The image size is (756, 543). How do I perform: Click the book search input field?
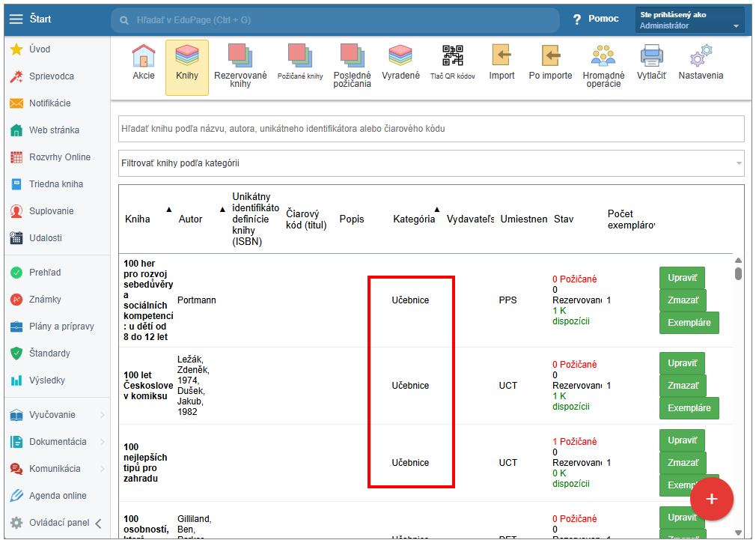point(431,129)
